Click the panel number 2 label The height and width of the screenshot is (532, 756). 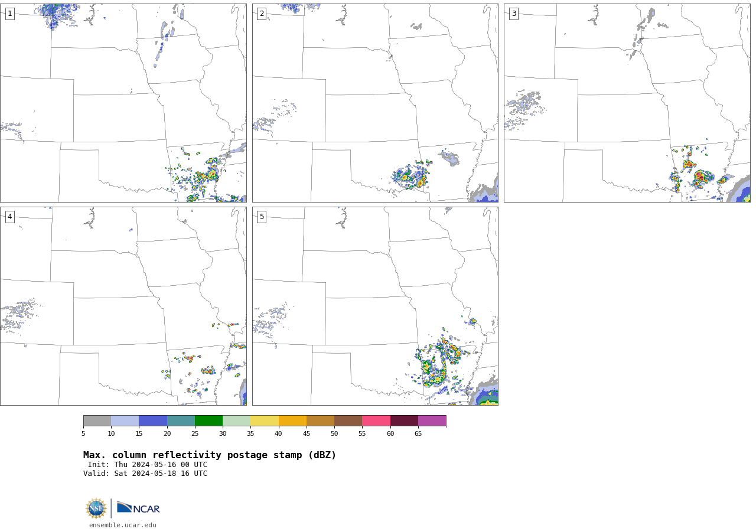coord(262,14)
